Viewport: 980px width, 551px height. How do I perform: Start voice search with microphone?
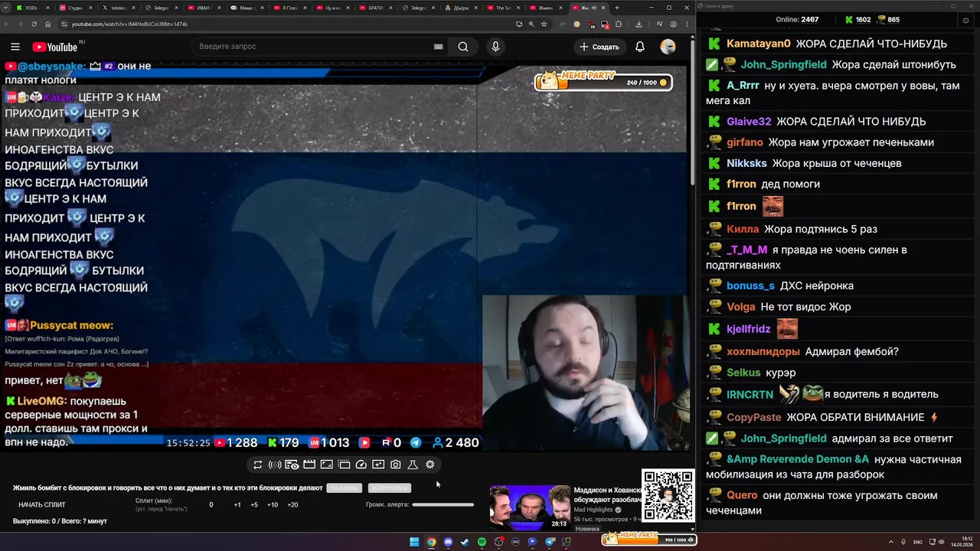tap(495, 47)
